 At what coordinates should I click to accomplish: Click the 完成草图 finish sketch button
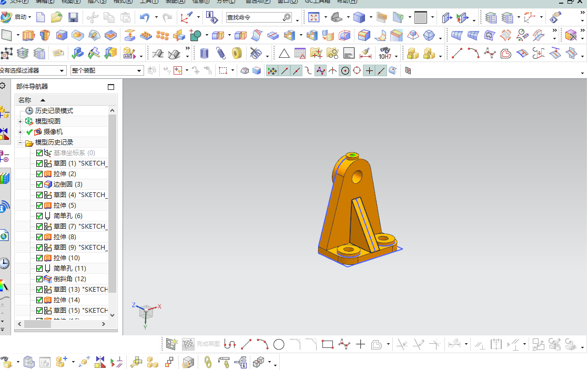[201, 344]
